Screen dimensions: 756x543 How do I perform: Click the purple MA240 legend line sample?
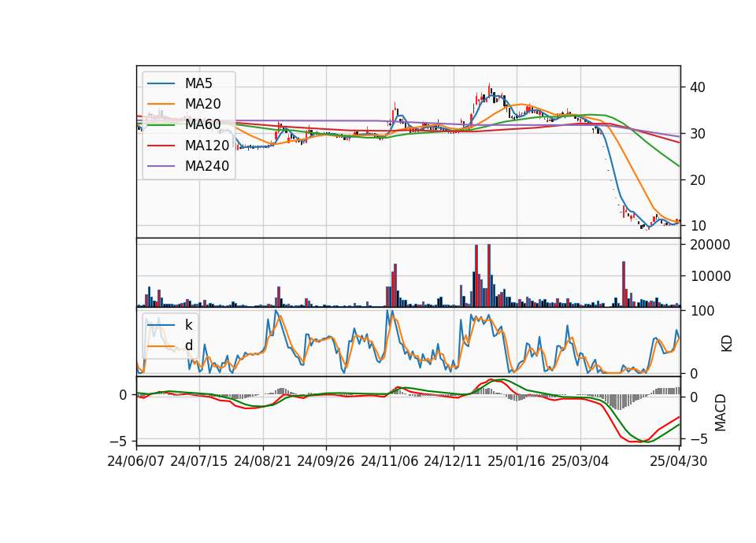click(x=161, y=166)
